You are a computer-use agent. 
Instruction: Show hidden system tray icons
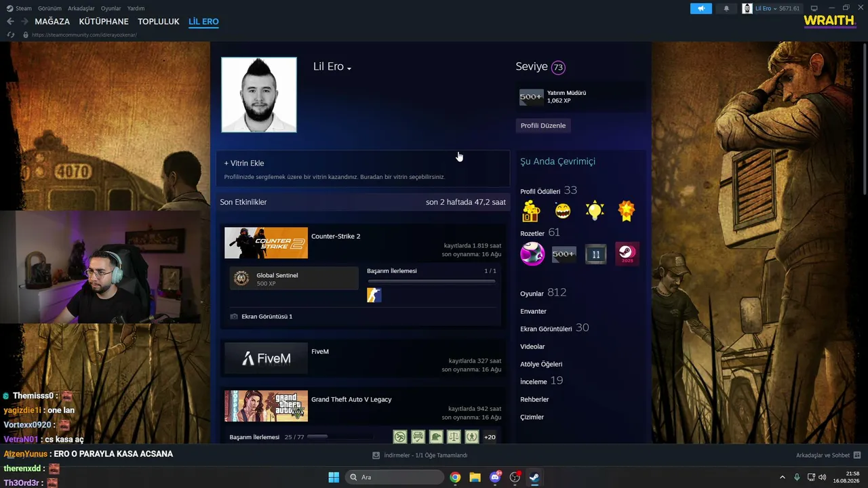coord(782,477)
